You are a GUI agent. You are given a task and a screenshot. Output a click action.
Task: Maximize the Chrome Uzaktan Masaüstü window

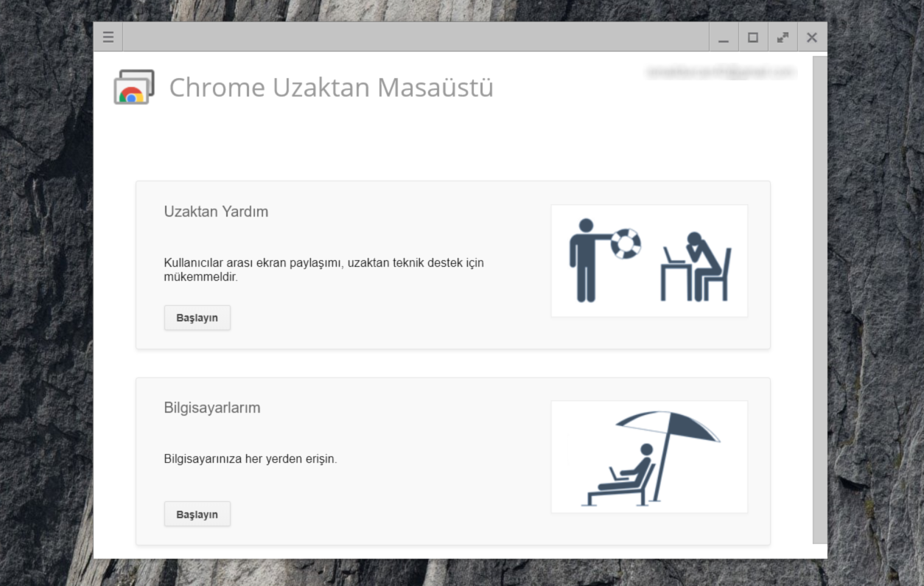pos(753,37)
